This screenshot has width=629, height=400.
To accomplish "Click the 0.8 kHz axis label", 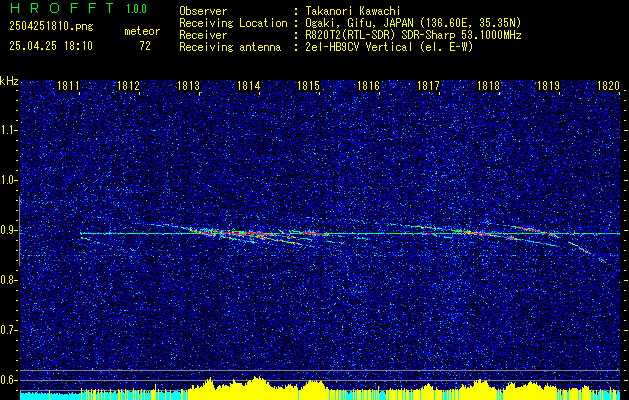I will (9, 280).
